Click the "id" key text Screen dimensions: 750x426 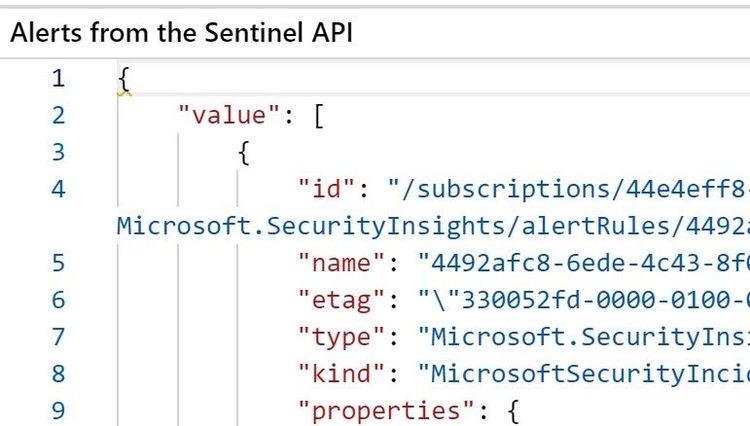(327, 189)
